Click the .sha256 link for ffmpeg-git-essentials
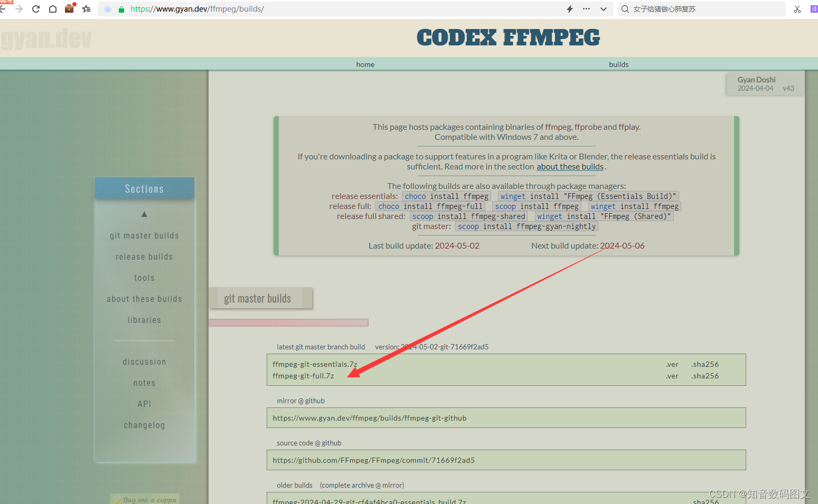The width and height of the screenshot is (818, 504). (705, 364)
